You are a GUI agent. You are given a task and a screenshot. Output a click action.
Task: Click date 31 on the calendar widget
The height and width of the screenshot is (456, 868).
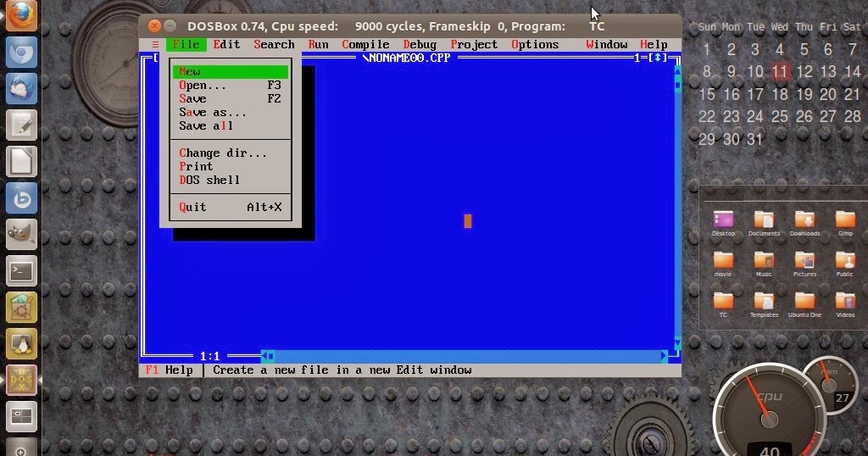pos(755,139)
